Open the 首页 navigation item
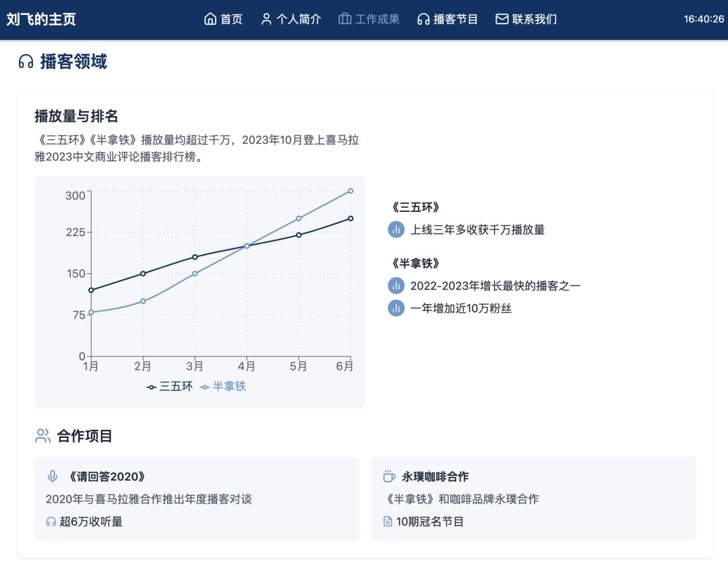This screenshot has height=562, width=728. [x=223, y=19]
